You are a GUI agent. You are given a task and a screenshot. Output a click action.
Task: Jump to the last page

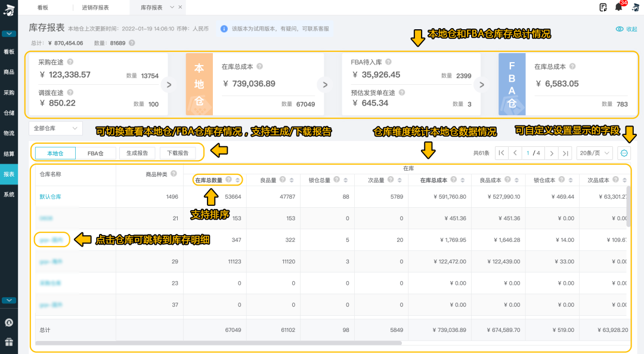(x=565, y=153)
